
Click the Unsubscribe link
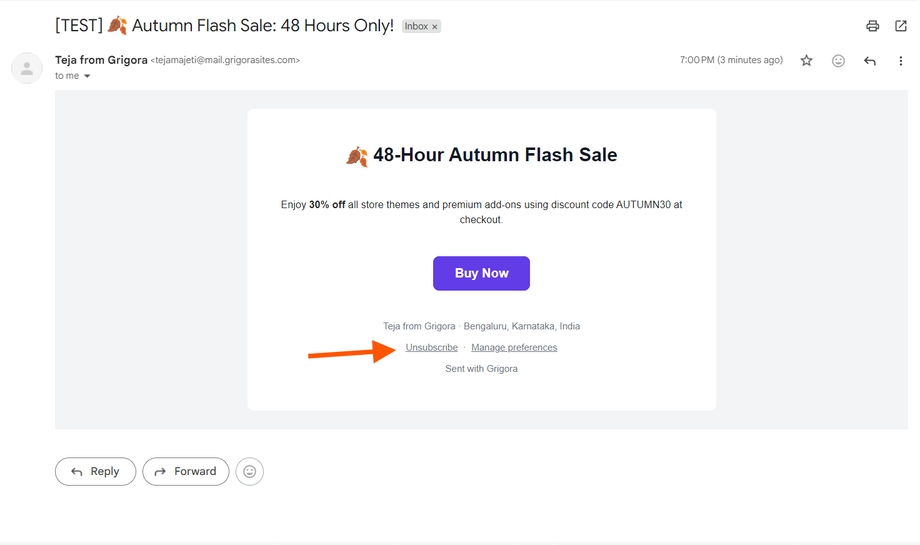point(431,347)
